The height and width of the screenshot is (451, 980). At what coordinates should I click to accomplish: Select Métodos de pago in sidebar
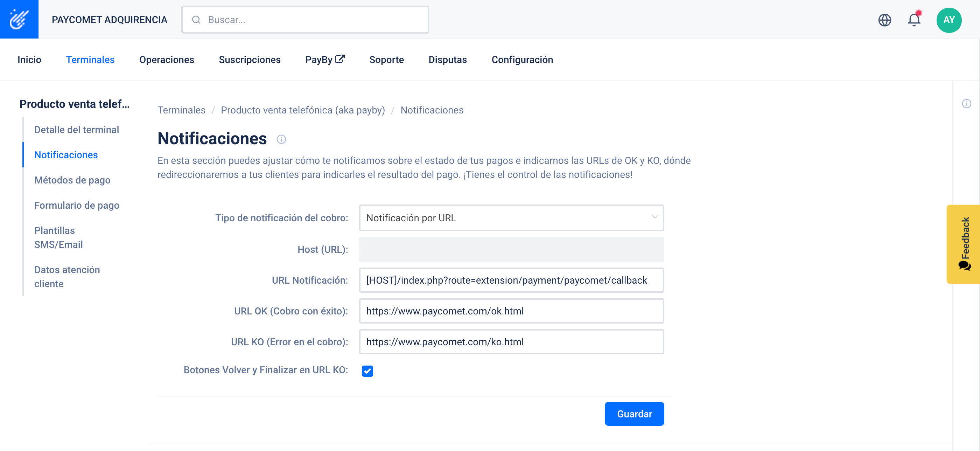(x=72, y=180)
